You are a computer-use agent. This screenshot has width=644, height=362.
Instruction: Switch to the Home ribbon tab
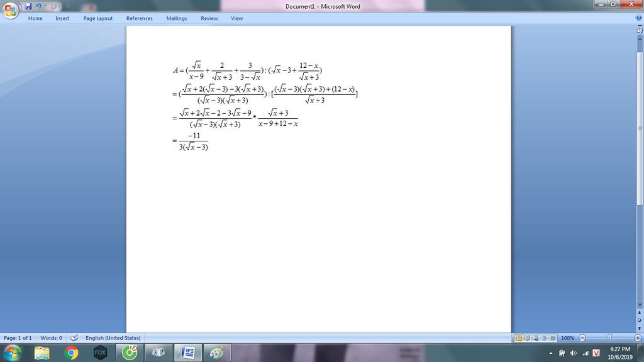click(35, 18)
